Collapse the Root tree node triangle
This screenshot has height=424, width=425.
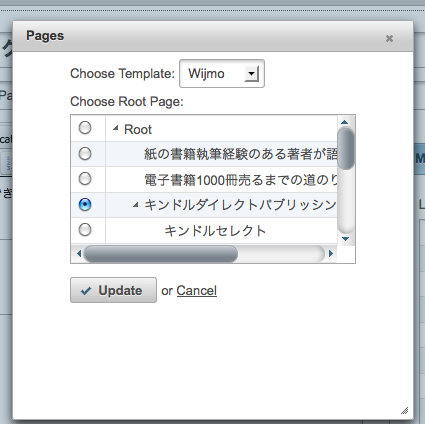click(115, 128)
